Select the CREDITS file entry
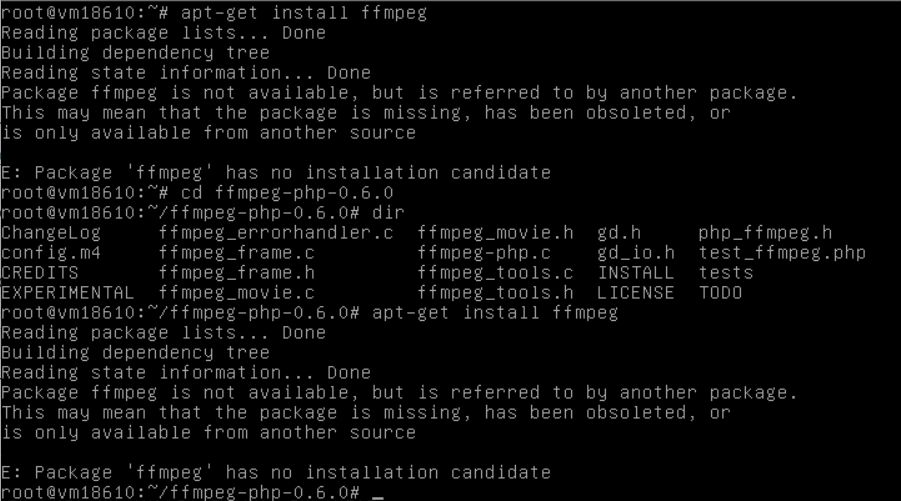 [40, 272]
